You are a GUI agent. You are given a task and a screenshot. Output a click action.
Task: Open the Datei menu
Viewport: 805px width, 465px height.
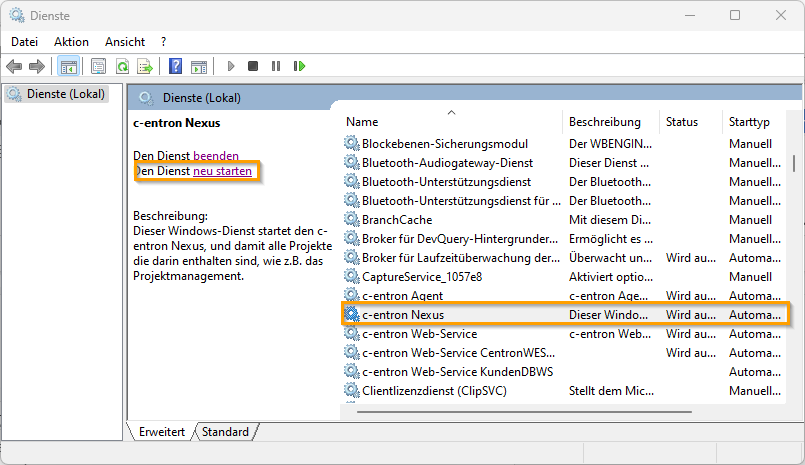[25, 42]
